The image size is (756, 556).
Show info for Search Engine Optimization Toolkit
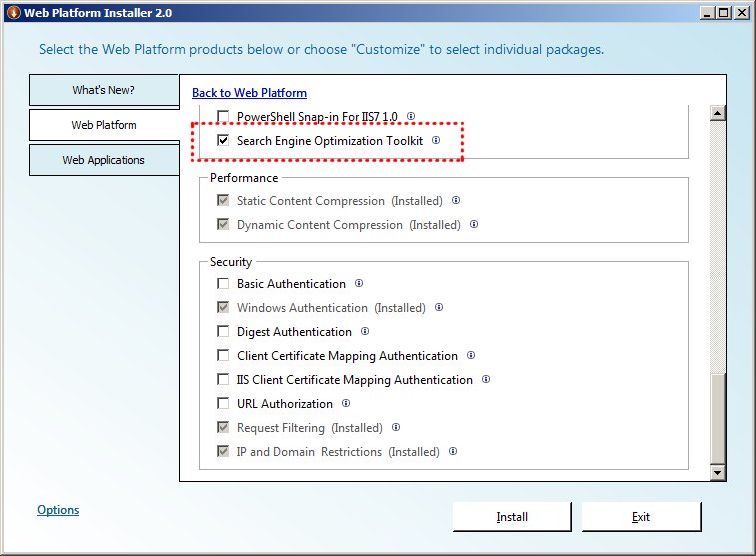pos(436,140)
